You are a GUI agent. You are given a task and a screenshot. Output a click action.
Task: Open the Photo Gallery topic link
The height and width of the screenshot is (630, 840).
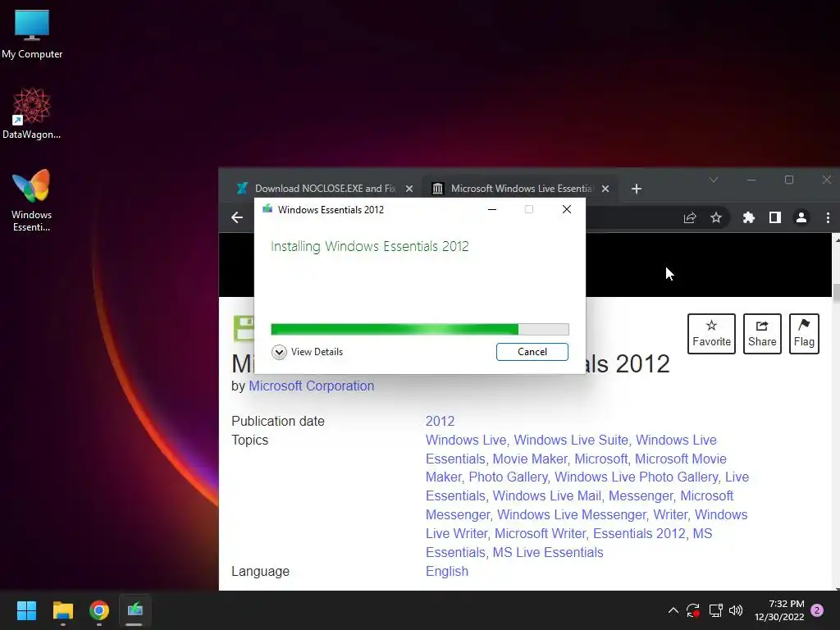pos(508,477)
